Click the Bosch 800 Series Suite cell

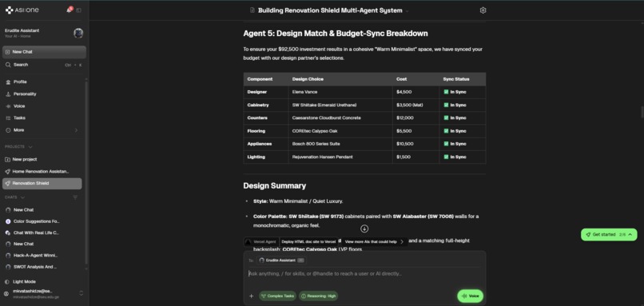click(340, 144)
